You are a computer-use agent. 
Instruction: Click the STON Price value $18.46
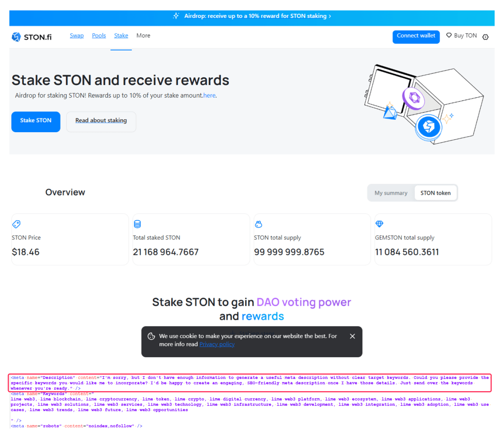(26, 252)
